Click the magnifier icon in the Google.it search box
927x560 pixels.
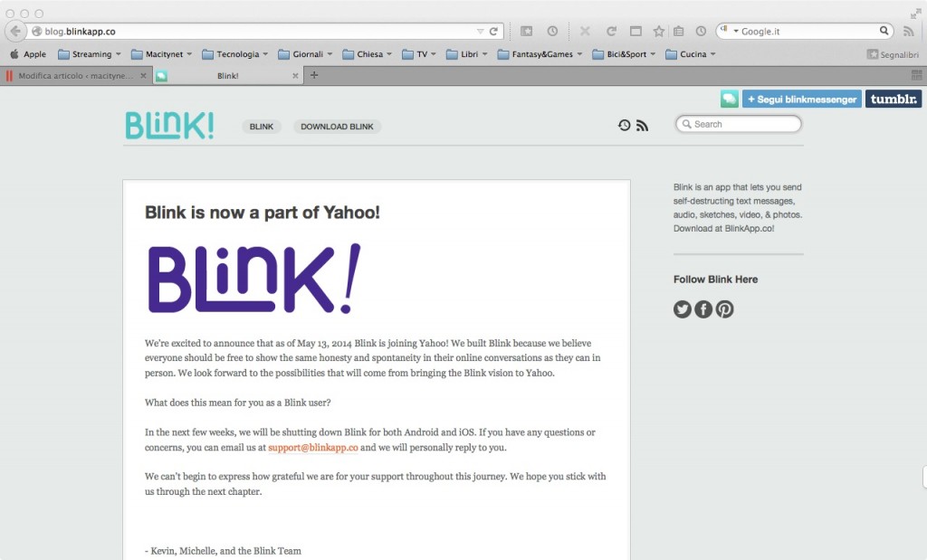[x=884, y=31]
